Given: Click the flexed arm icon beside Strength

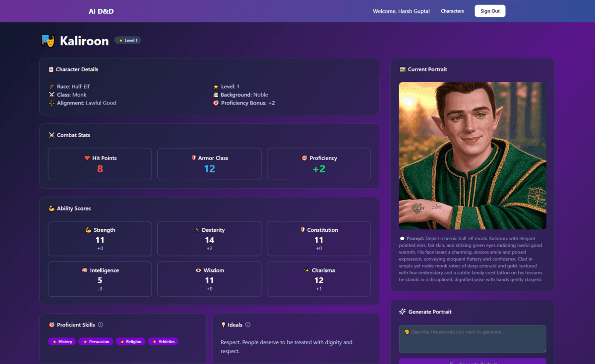Looking at the screenshot, I should coord(88,230).
